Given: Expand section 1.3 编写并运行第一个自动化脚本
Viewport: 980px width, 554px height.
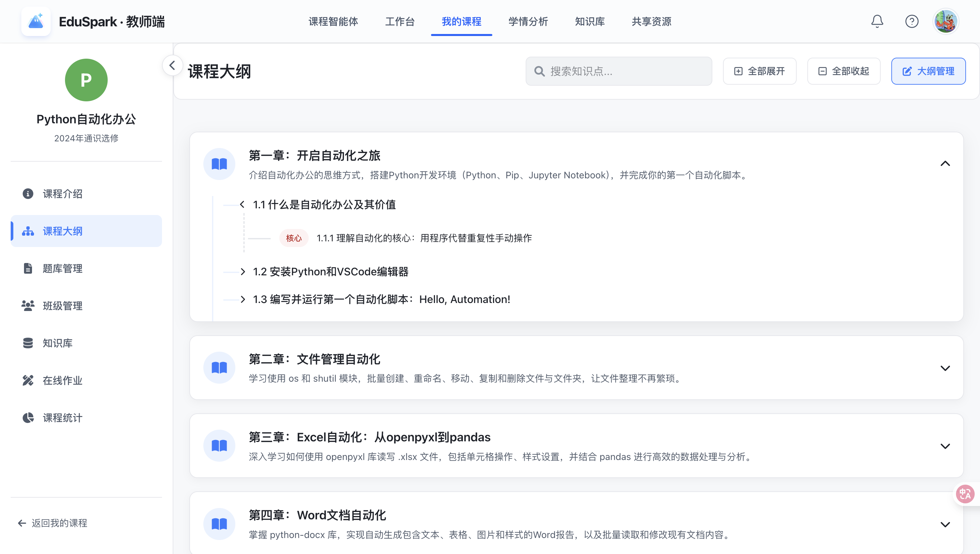Looking at the screenshot, I should pyautogui.click(x=243, y=299).
